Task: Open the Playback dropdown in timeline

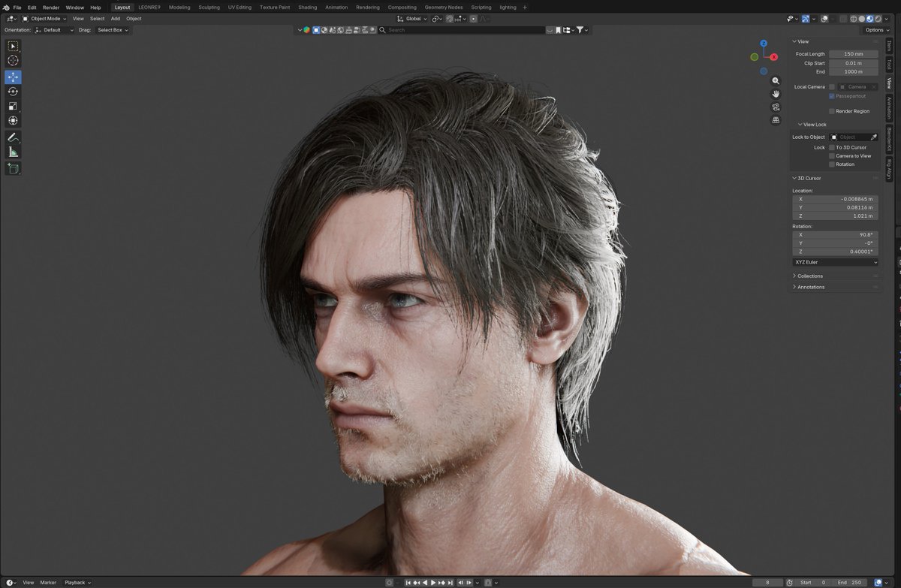Action: pos(77,583)
